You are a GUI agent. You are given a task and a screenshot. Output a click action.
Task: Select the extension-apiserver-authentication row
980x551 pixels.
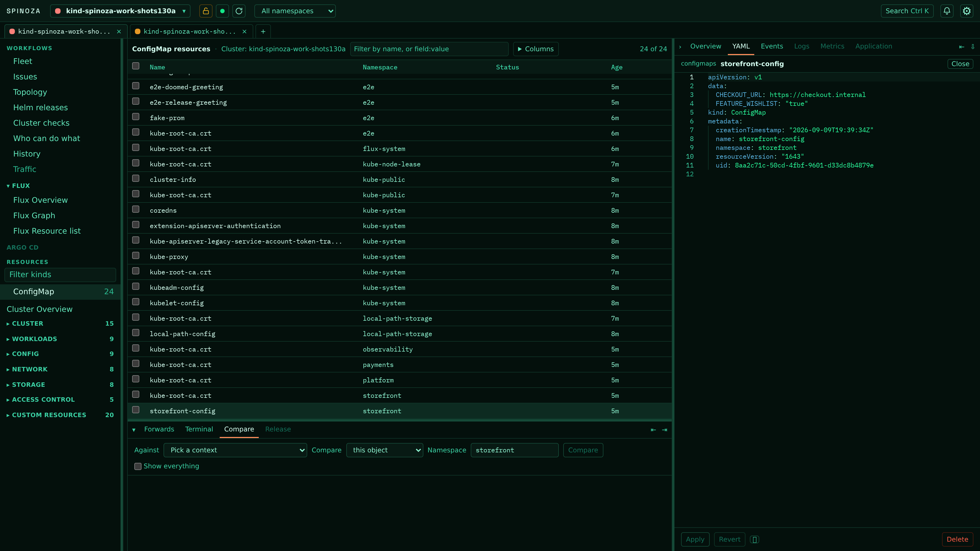click(x=399, y=226)
